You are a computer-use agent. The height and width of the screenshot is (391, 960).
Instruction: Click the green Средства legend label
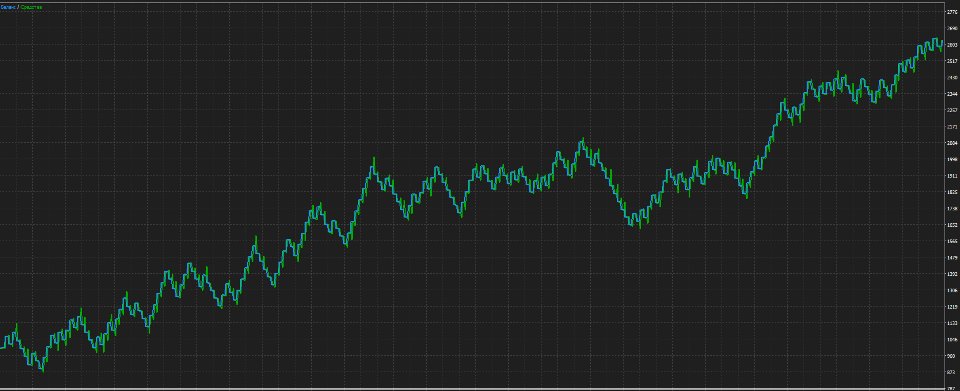(31, 6)
